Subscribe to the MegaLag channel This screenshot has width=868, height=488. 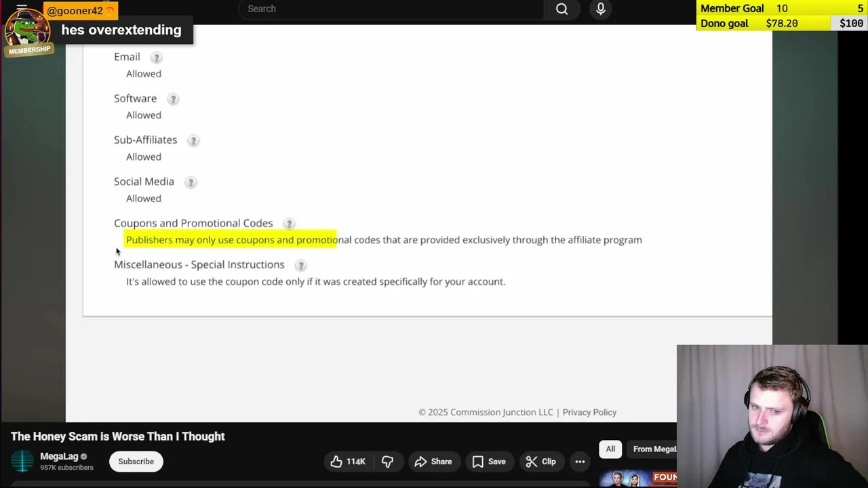coord(136,462)
